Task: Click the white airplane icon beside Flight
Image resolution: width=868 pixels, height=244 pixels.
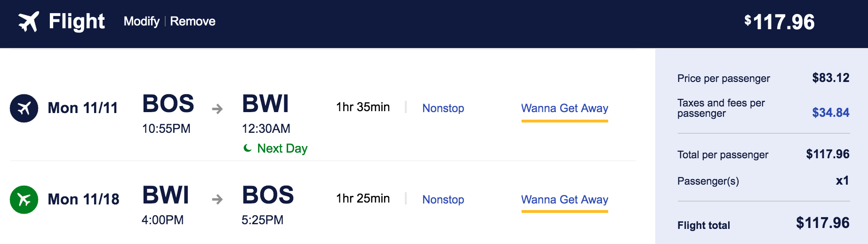Action: tap(28, 22)
